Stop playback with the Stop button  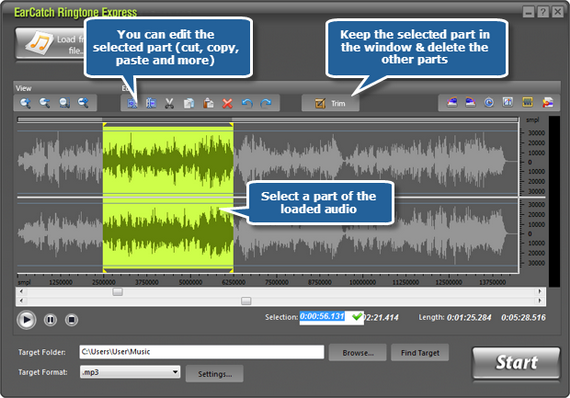pos(71,320)
